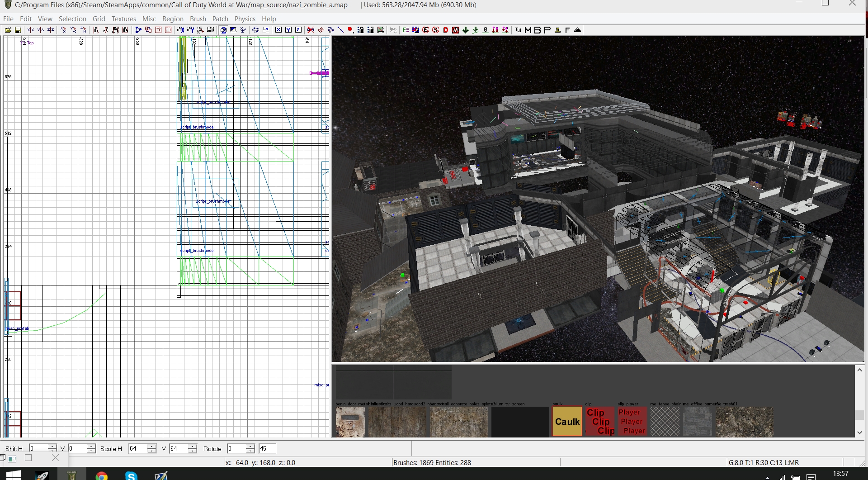This screenshot has height=480, width=868.
Task: Click the Open map folder icon
Action: point(8,30)
